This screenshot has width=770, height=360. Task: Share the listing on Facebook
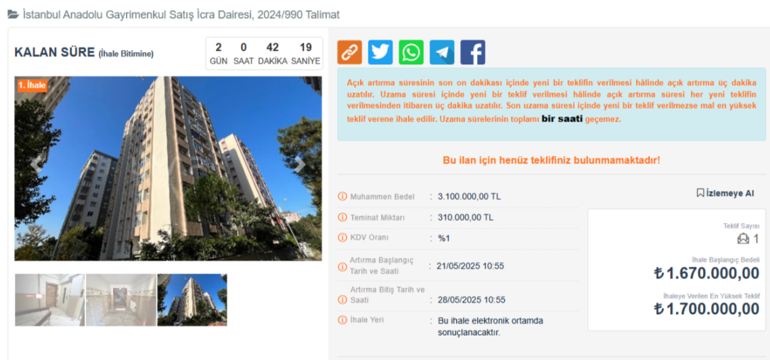pyautogui.click(x=472, y=53)
